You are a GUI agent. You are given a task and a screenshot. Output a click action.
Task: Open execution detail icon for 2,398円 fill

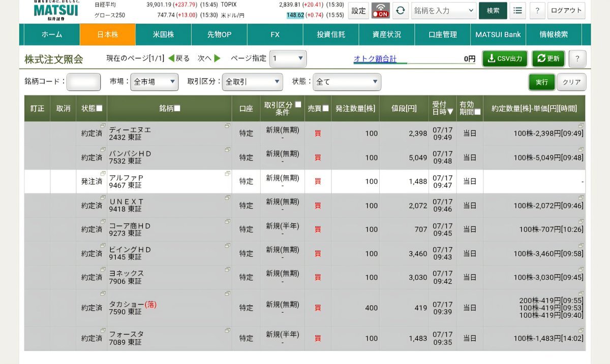(x=581, y=125)
